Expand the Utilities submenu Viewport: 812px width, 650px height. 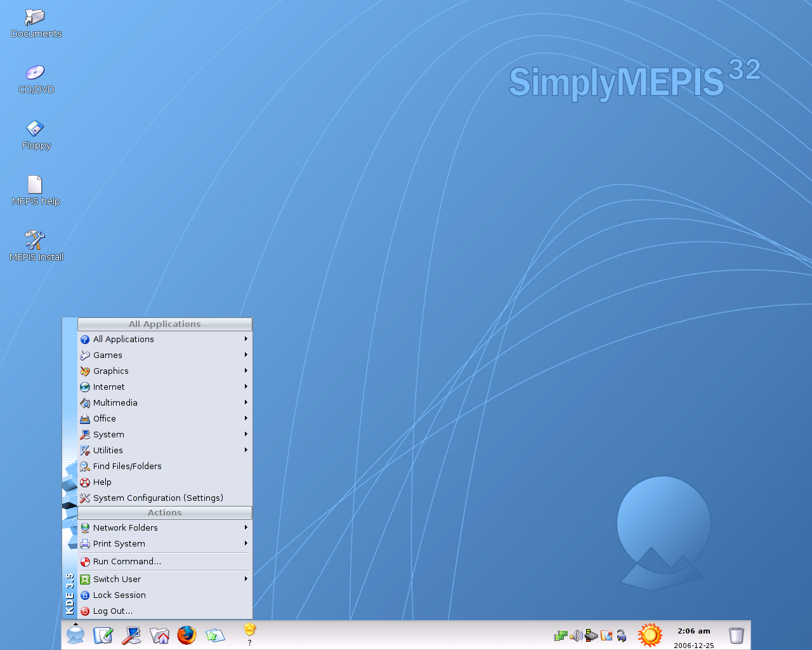165,450
